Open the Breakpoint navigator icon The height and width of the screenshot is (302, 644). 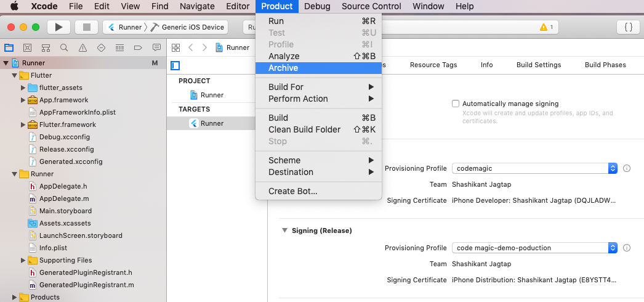tap(138, 47)
